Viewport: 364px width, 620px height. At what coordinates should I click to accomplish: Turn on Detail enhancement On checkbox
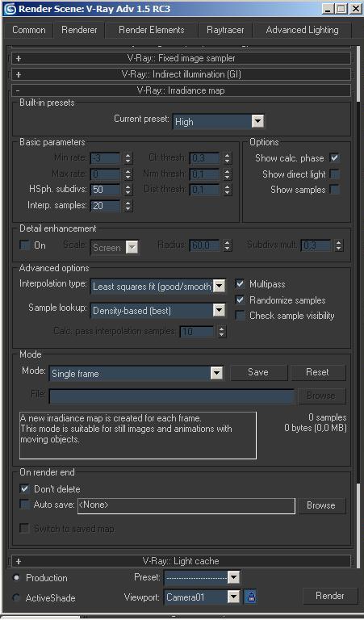[x=24, y=245]
